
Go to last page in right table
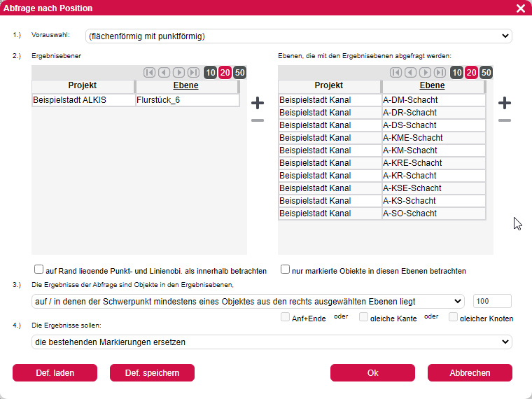[440, 72]
